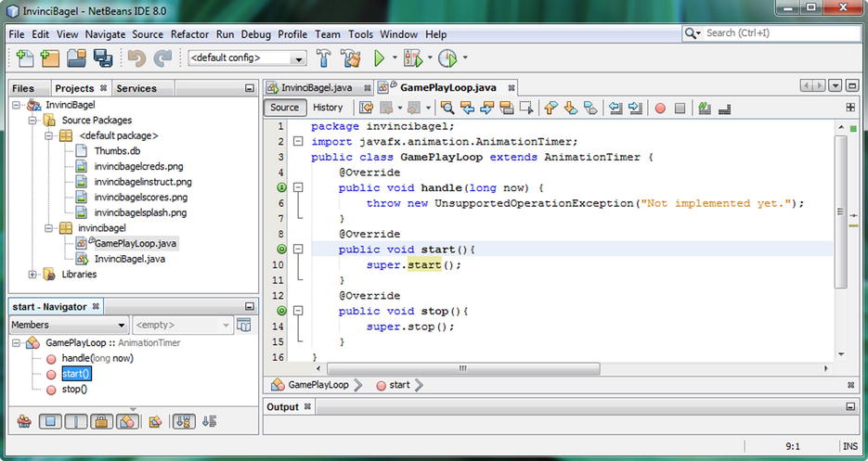Click the Toggle Bookmark icon

590,108
